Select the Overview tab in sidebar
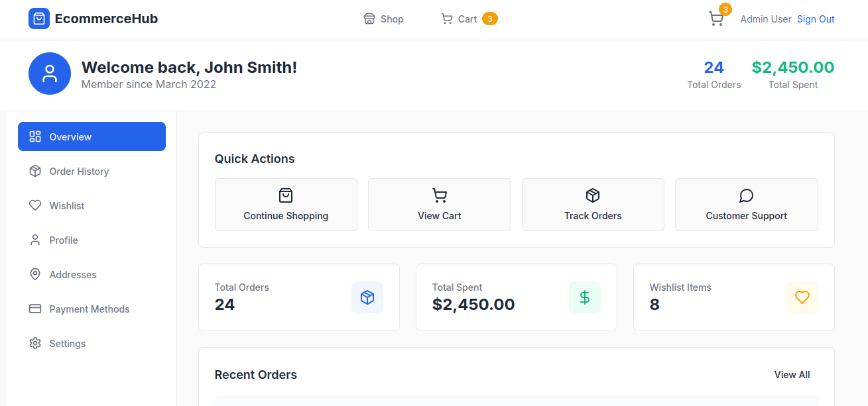868x406 pixels. click(92, 137)
